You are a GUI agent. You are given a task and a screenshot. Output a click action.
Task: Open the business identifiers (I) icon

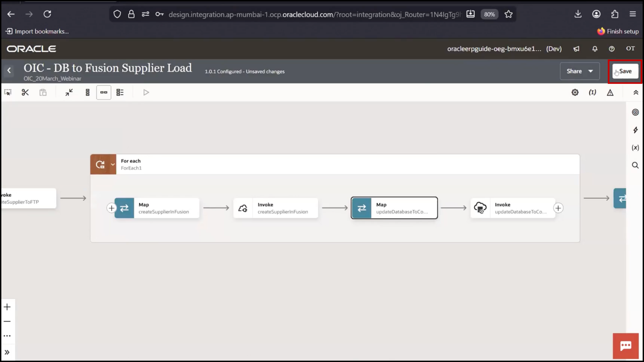tap(593, 92)
